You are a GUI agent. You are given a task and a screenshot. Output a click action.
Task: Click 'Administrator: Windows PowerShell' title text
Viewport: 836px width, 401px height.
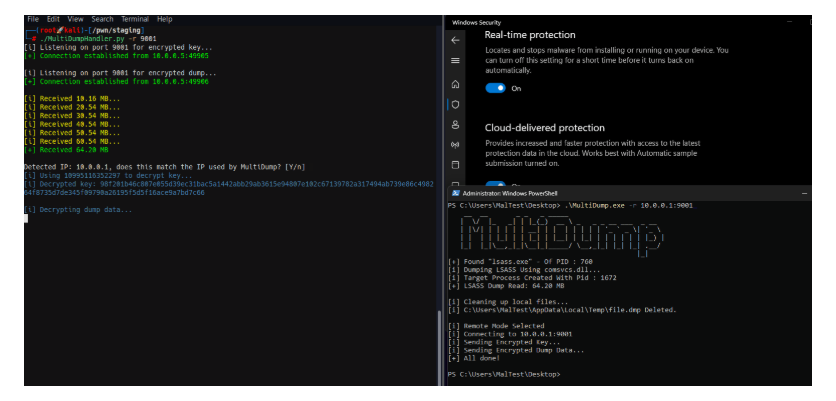click(510, 193)
